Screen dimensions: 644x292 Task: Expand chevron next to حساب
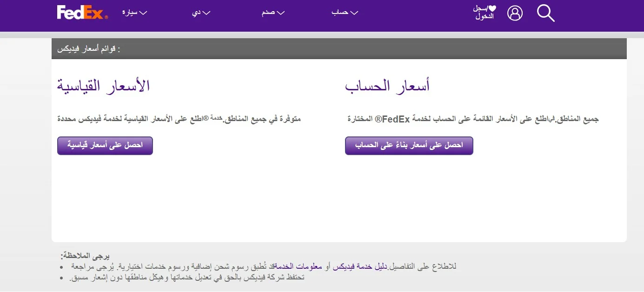(354, 13)
